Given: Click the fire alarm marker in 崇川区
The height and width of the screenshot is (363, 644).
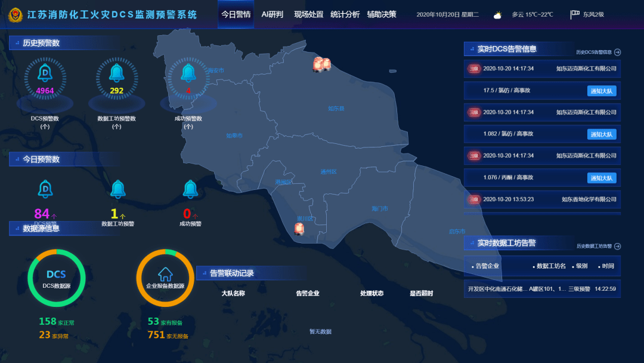Looking at the screenshot, I should (x=299, y=229).
